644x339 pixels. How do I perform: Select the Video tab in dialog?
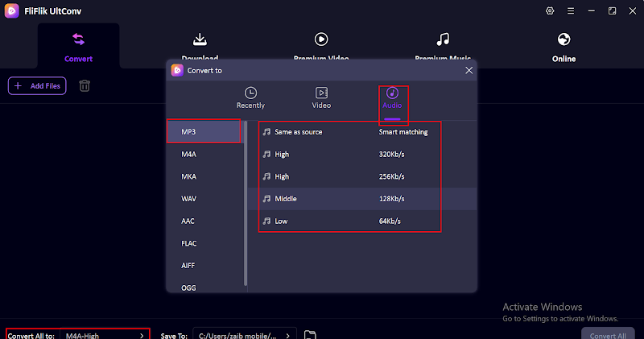click(321, 98)
